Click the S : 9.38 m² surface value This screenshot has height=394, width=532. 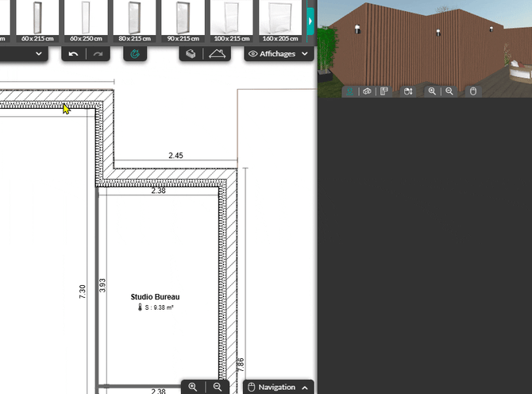159,307
